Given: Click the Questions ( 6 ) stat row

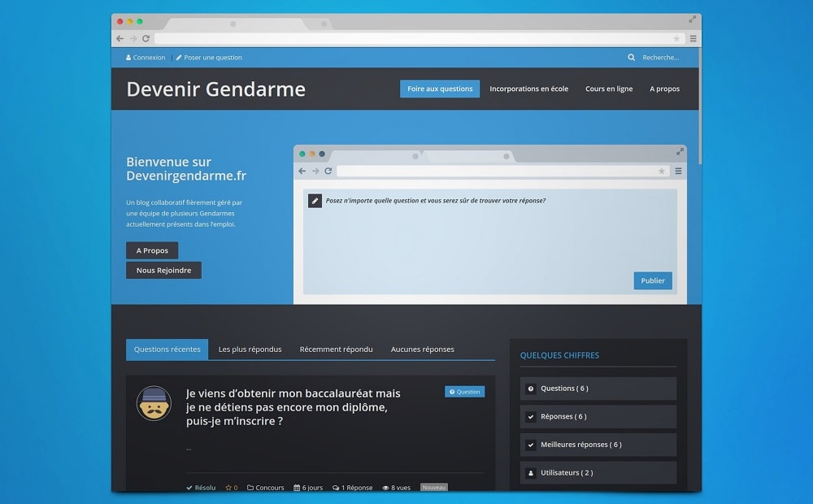Looking at the screenshot, I should [x=598, y=389].
